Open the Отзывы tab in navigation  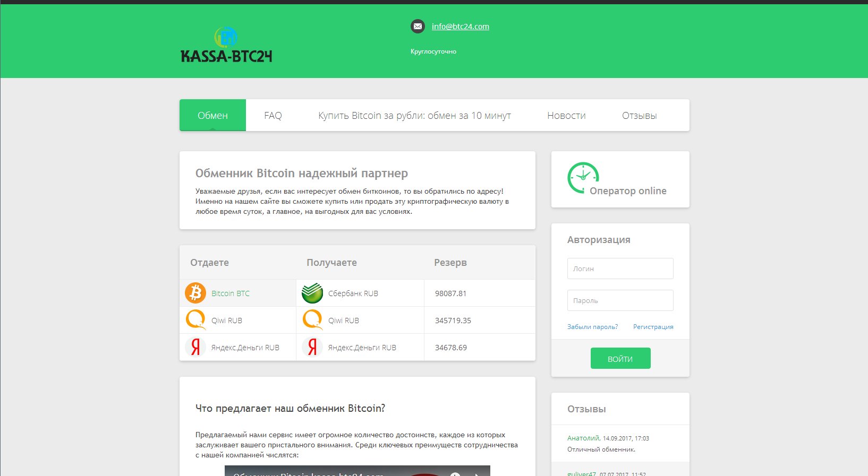pos(640,115)
